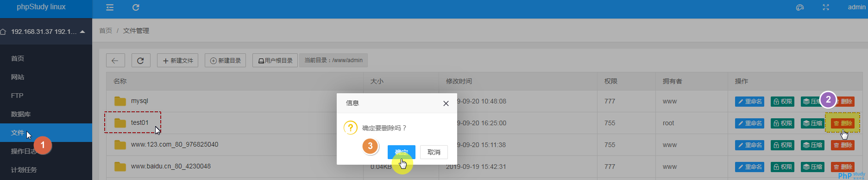Open 首页 in the sidebar
This screenshot has width=868, height=180.
click(x=18, y=58)
